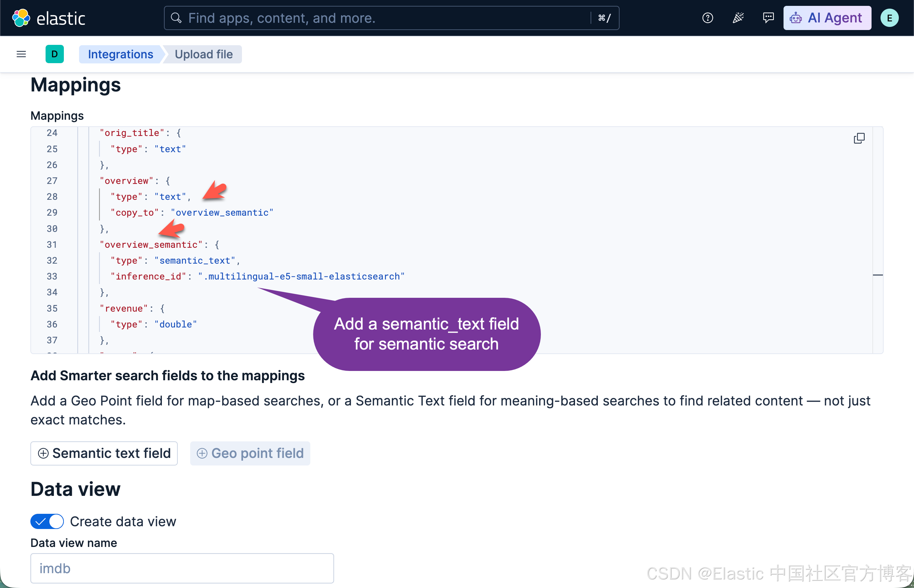Toggle the Create data view switch

(47, 521)
